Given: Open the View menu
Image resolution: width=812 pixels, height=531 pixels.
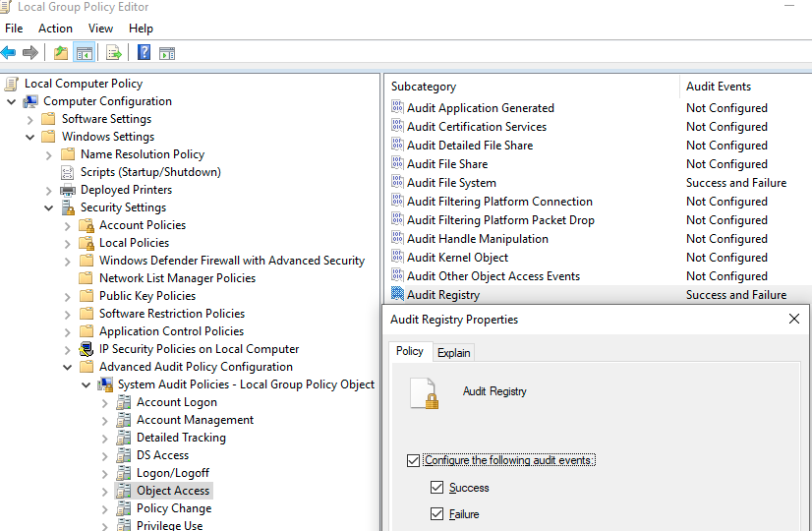Looking at the screenshot, I should pyautogui.click(x=100, y=28).
